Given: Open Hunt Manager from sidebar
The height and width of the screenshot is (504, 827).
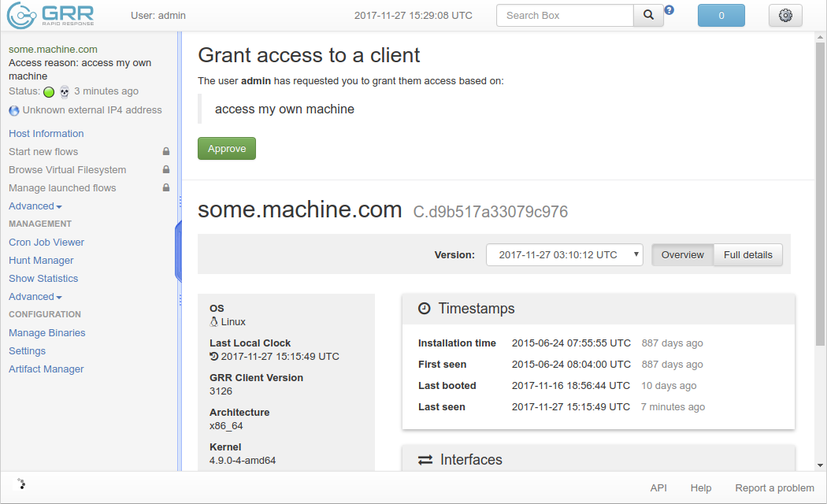Looking at the screenshot, I should coord(41,261).
